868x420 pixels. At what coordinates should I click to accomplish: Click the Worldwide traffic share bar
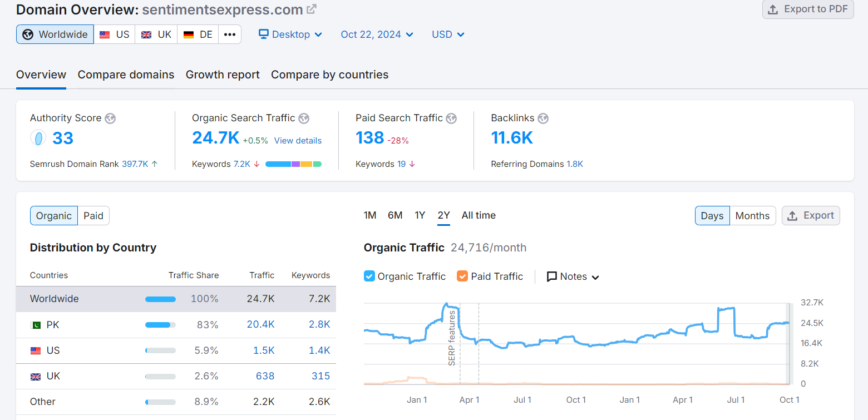(160, 299)
